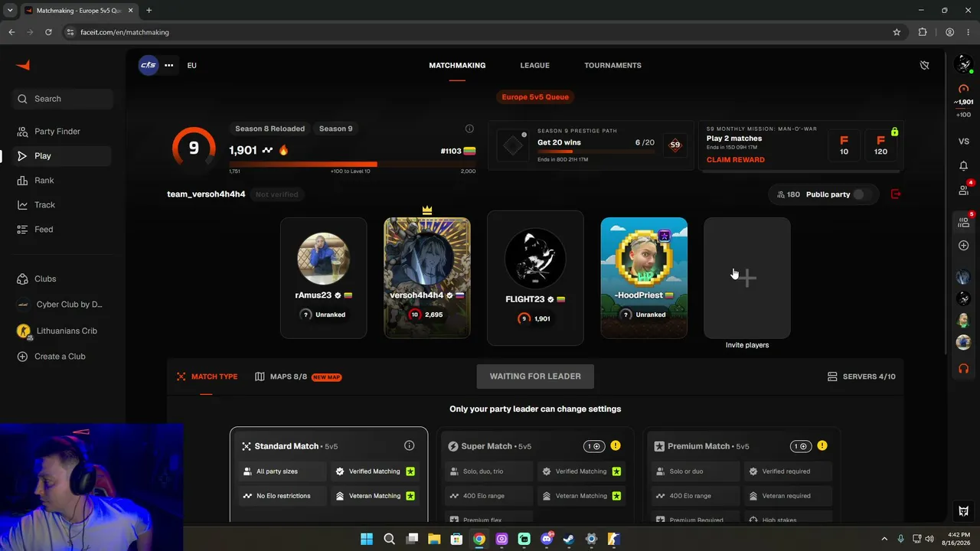Screen dimensions: 980x551
Task: Click the green locked reward icon
Action: pyautogui.click(x=894, y=132)
